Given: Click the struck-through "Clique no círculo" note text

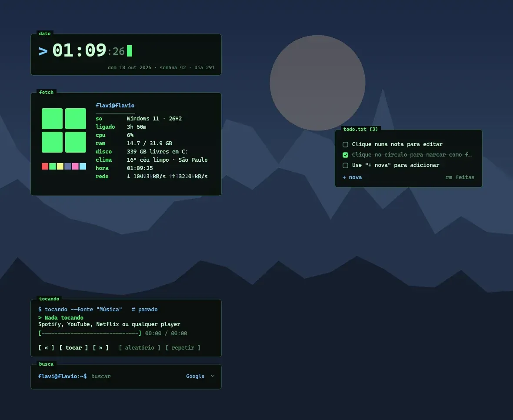Looking at the screenshot, I should (412, 155).
